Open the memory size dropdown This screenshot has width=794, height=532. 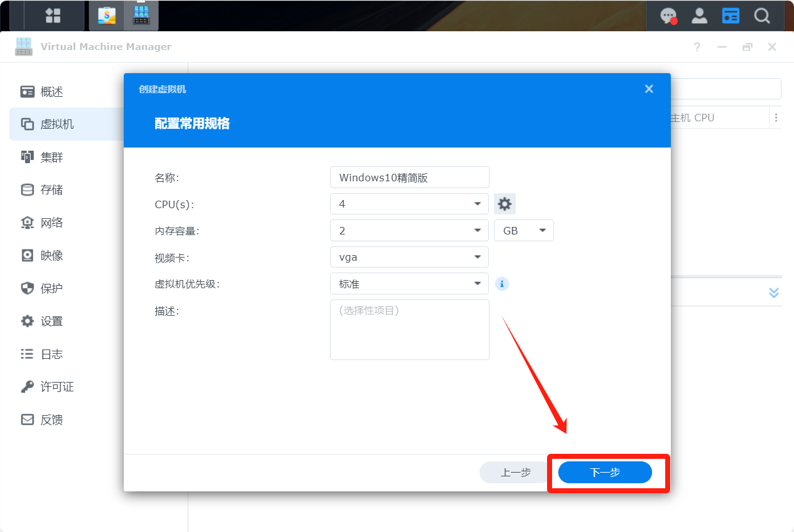[x=409, y=231]
